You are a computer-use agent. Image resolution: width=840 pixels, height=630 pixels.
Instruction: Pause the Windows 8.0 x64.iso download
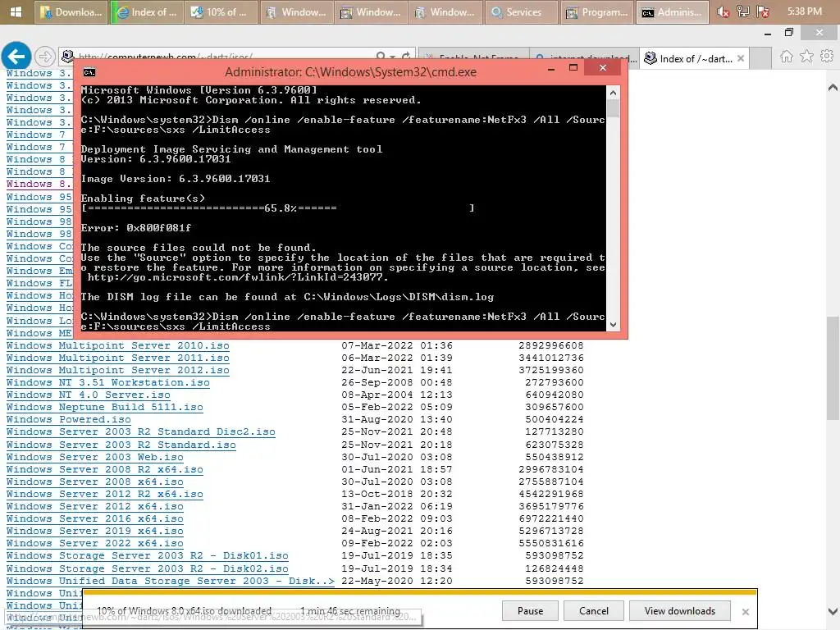530,610
